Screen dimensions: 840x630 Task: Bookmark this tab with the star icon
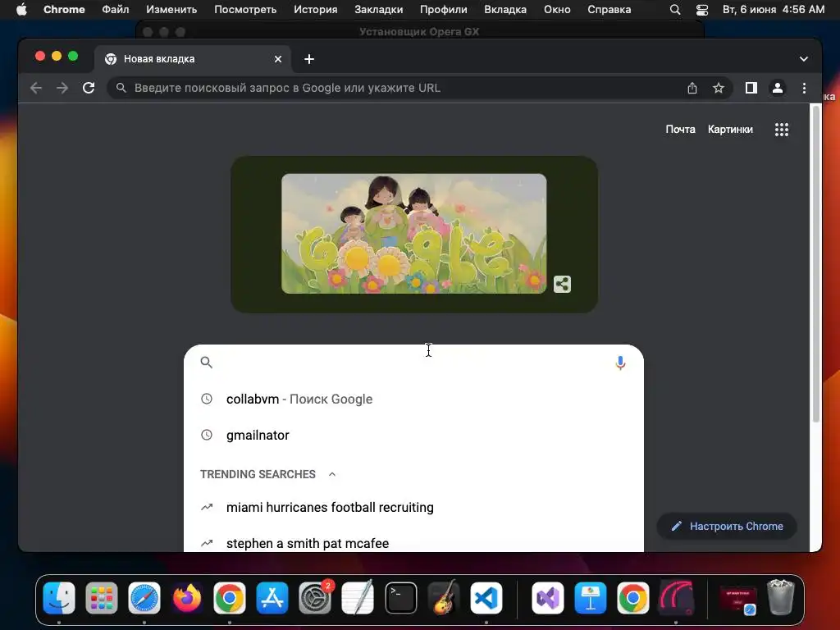pos(719,88)
